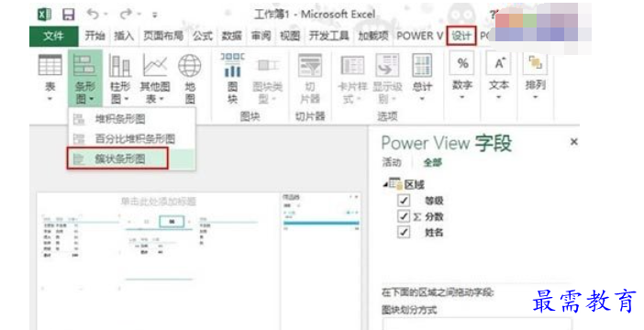Uncheck the 姓名 field checkbox
Viewport: 644px width, 330px height.
pos(404,232)
